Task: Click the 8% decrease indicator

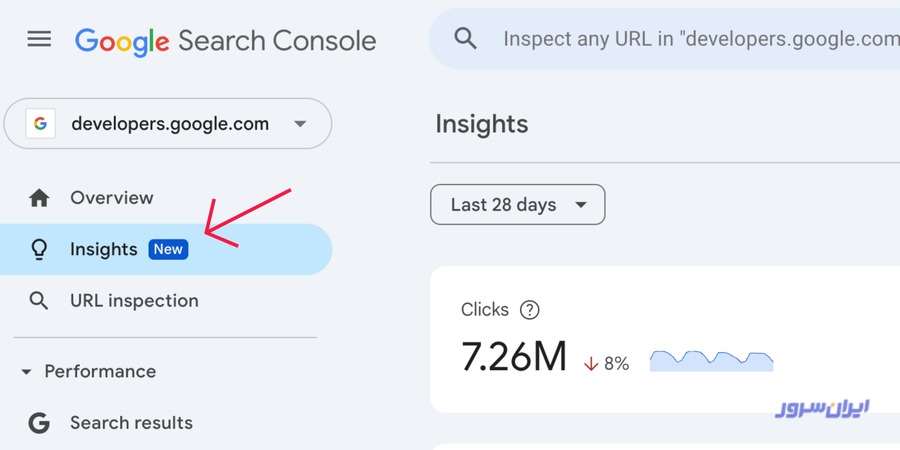Action: click(607, 363)
